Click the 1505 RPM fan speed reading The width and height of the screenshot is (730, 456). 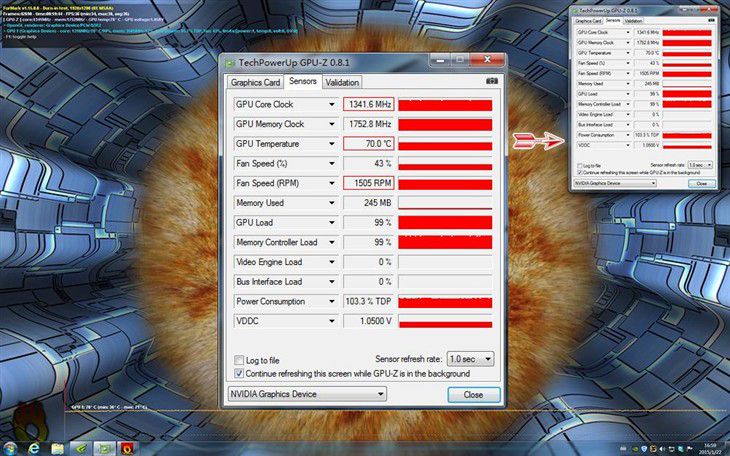[369, 183]
